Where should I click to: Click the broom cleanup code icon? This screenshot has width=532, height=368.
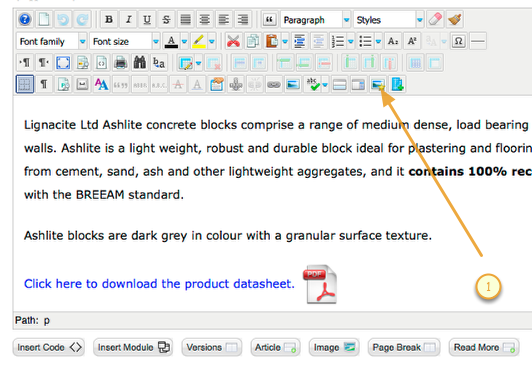pos(455,20)
